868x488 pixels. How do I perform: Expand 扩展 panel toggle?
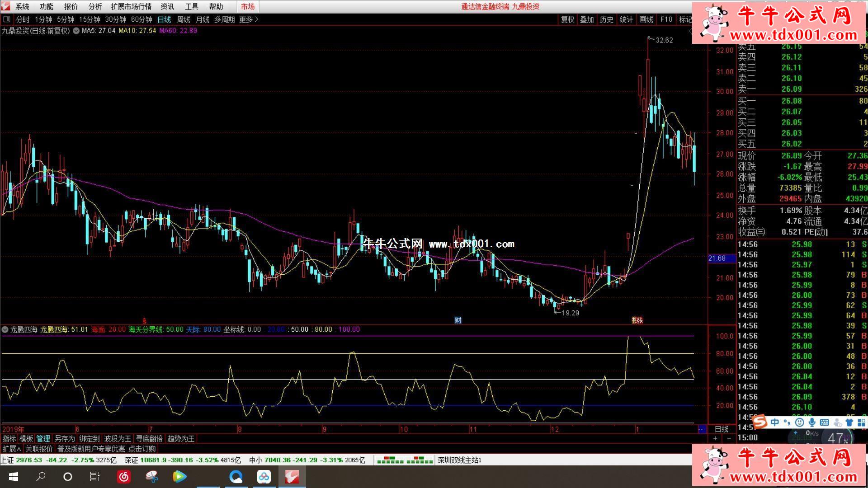pos(12,449)
